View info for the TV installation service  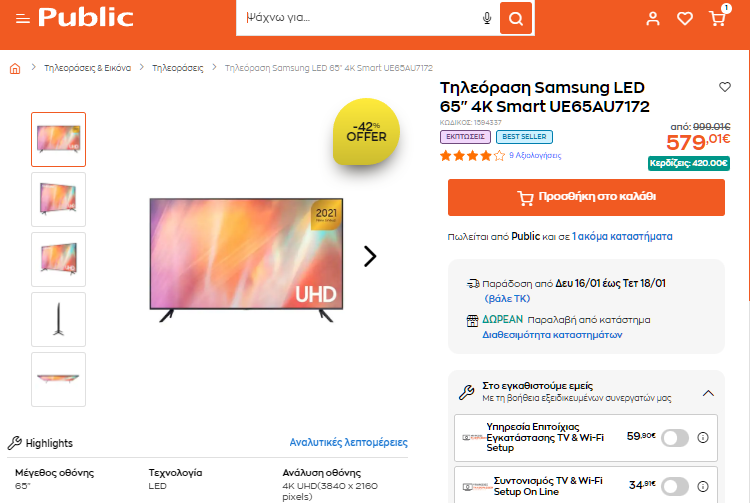click(703, 437)
